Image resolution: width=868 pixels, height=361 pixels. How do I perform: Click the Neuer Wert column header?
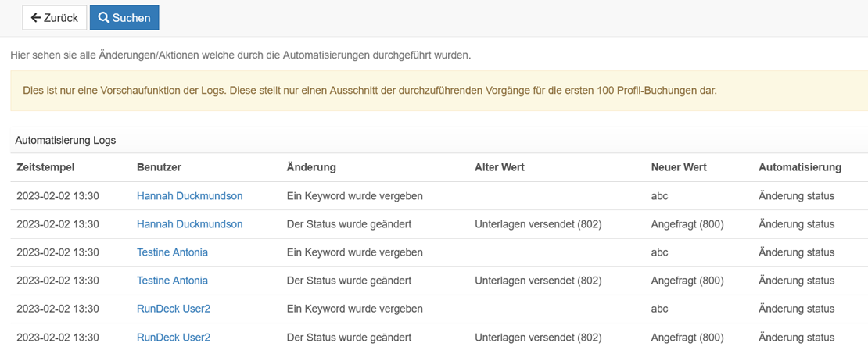pos(679,167)
